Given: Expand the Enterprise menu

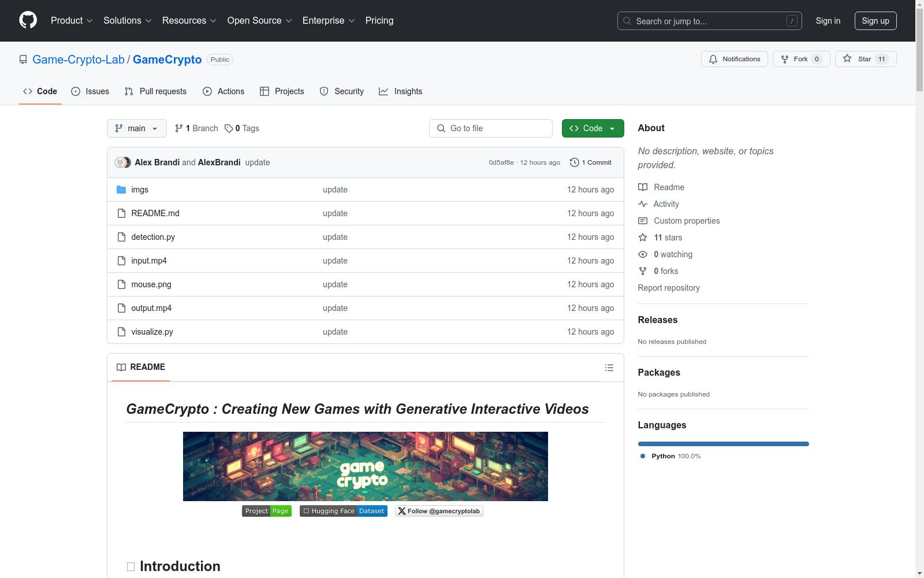Looking at the screenshot, I should tap(329, 21).
